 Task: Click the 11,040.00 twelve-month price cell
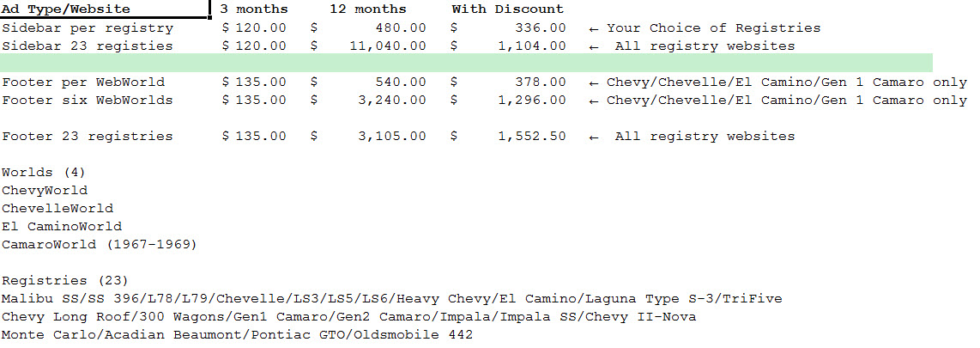tap(388, 46)
